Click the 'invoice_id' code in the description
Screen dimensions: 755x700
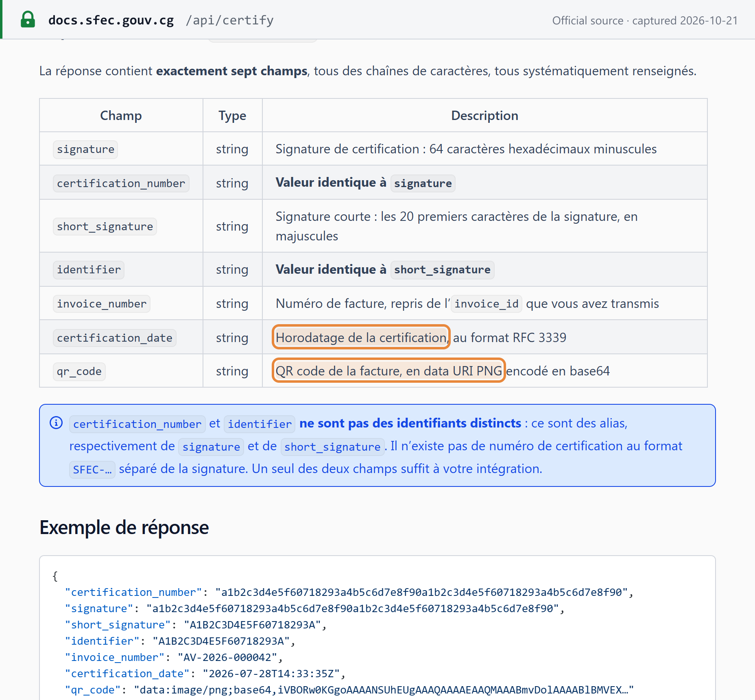(487, 304)
